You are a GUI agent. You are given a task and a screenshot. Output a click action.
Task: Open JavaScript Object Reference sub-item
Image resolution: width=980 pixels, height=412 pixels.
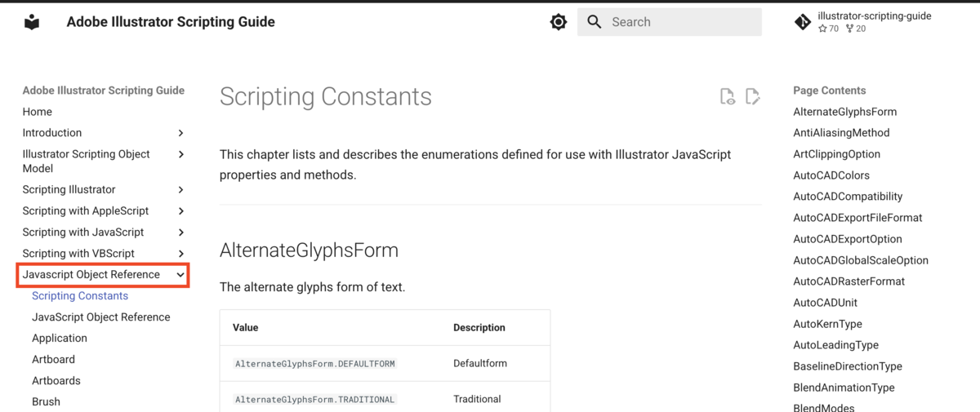pos(101,317)
